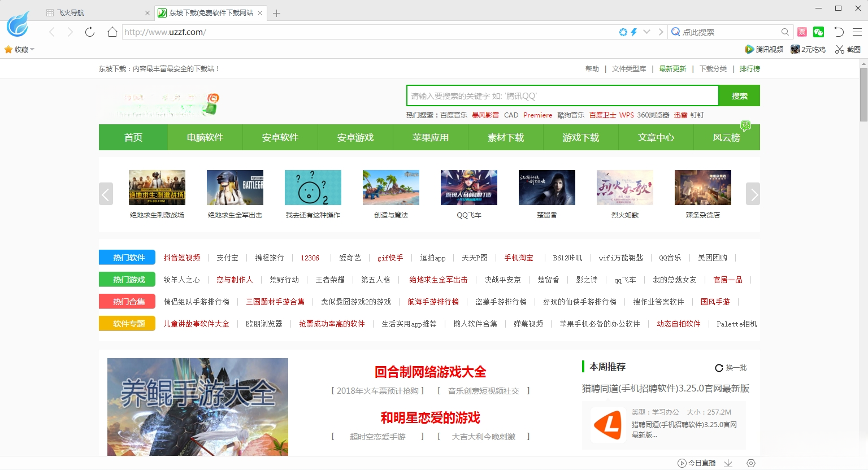Open the 辣条杂货店 thumbnail
This screenshot has width=868, height=470.
pyautogui.click(x=703, y=188)
